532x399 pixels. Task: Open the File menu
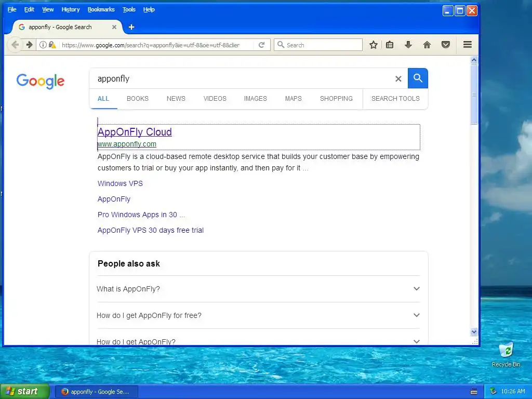(x=12, y=9)
